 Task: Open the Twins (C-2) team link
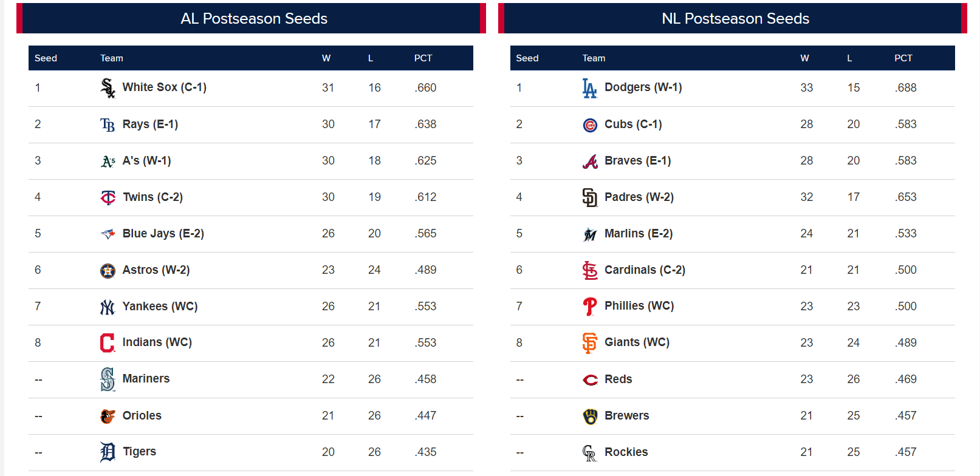pos(152,197)
